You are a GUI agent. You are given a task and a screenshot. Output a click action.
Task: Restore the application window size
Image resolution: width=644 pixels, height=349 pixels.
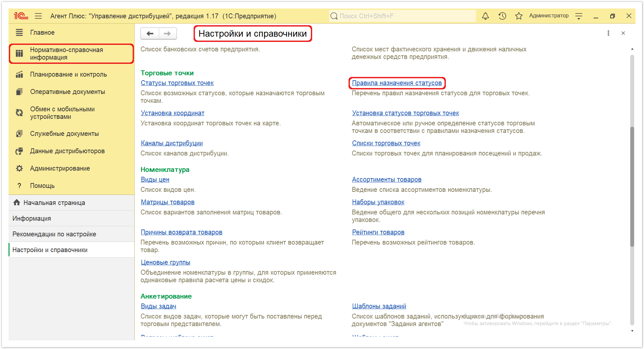[612, 16]
